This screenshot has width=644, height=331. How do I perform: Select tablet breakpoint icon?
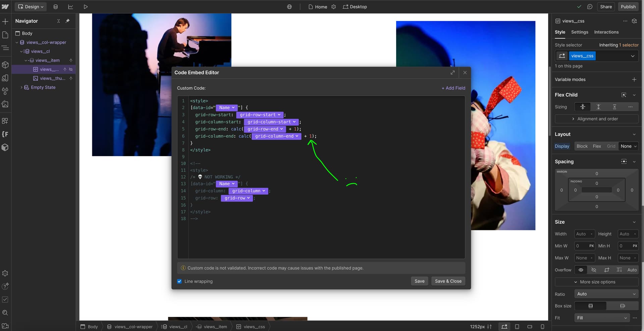(517, 327)
